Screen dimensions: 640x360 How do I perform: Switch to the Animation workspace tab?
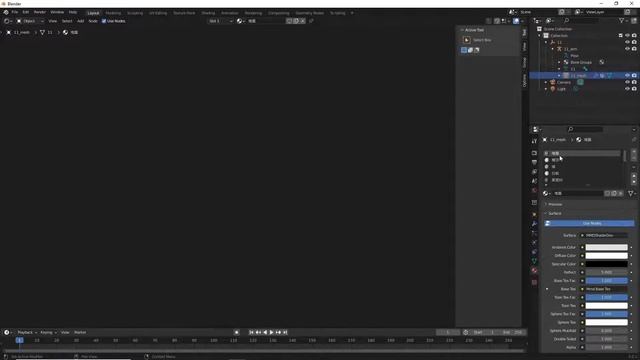pyautogui.click(x=230, y=13)
